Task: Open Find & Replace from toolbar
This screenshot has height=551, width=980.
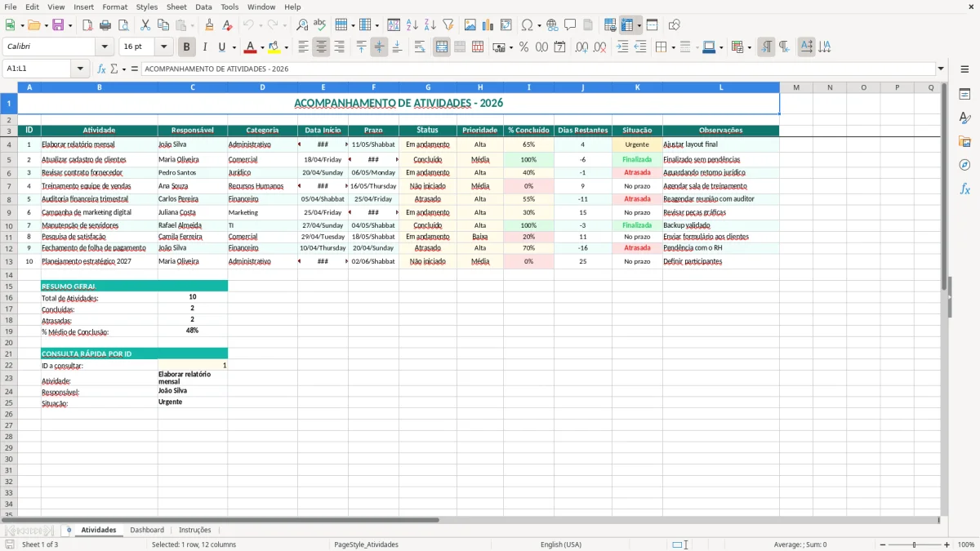Action: click(302, 25)
